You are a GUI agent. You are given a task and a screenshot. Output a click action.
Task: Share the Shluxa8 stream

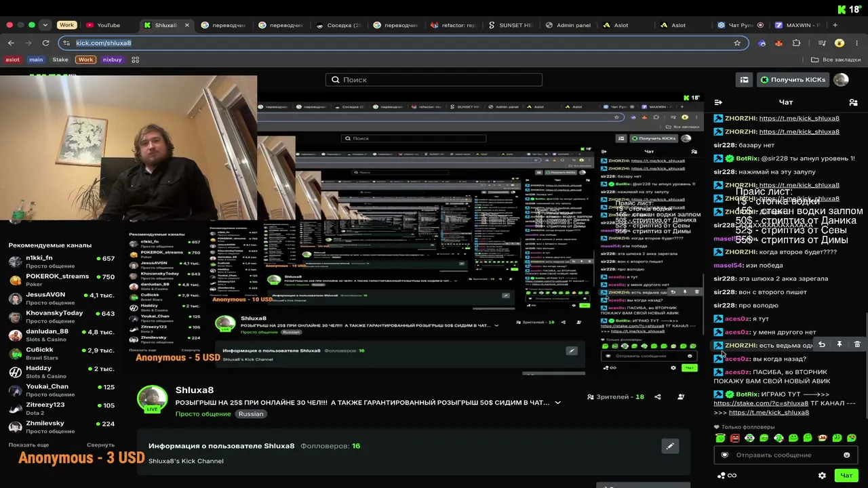click(x=658, y=396)
